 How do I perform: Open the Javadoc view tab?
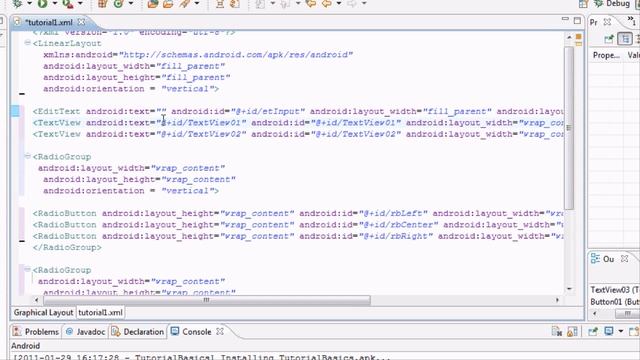click(x=85, y=332)
